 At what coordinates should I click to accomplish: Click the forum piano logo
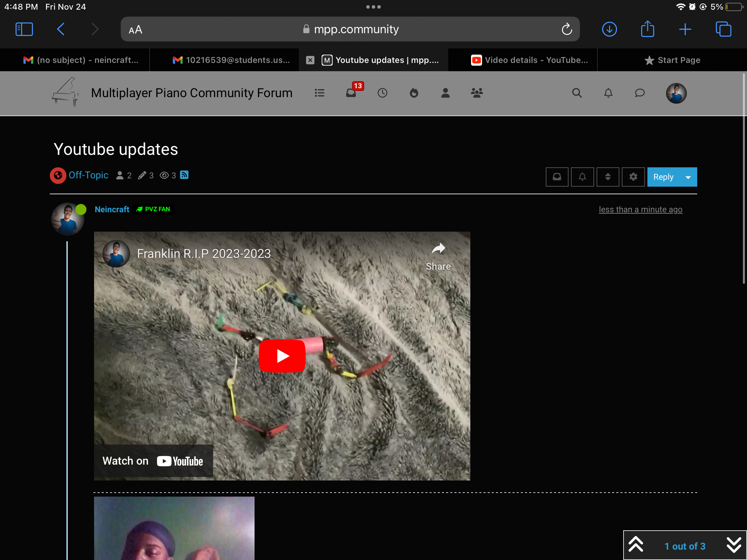65,92
